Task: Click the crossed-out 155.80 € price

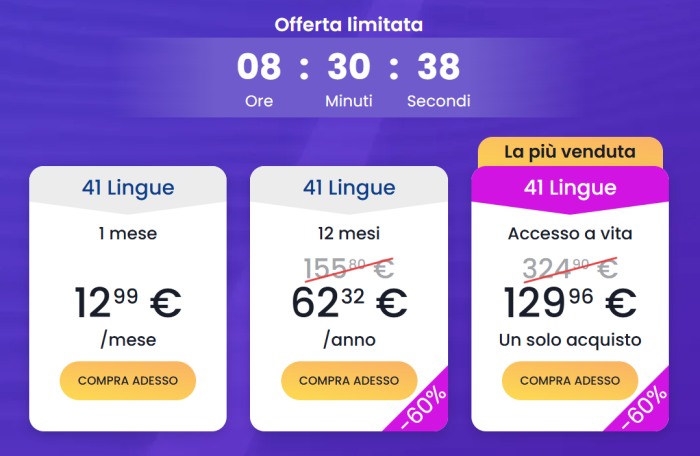Action: point(349,267)
